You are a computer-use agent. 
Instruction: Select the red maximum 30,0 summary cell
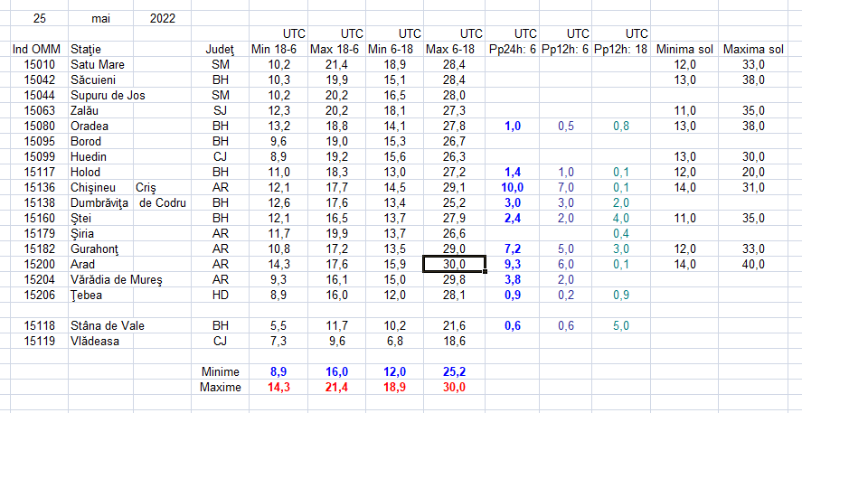(454, 388)
